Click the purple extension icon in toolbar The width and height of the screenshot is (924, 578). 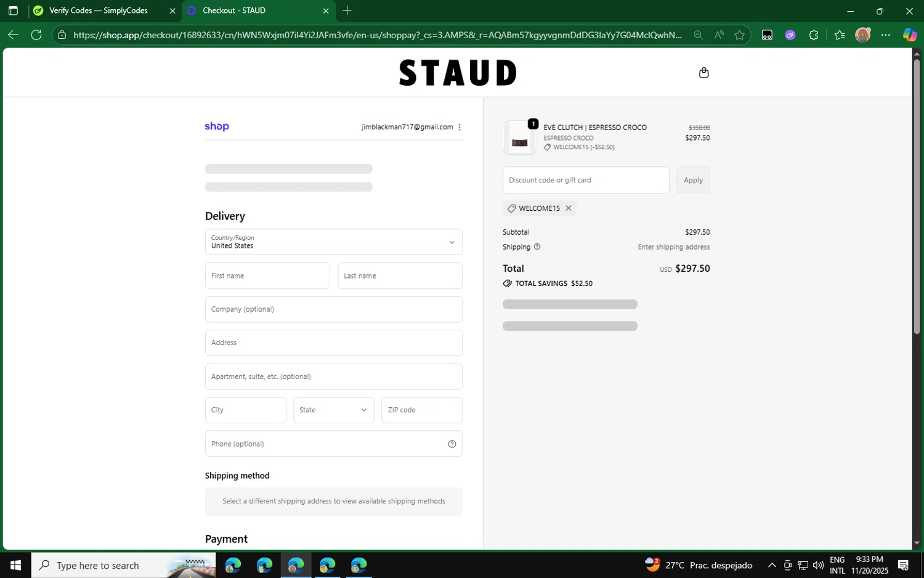[790, 35]
